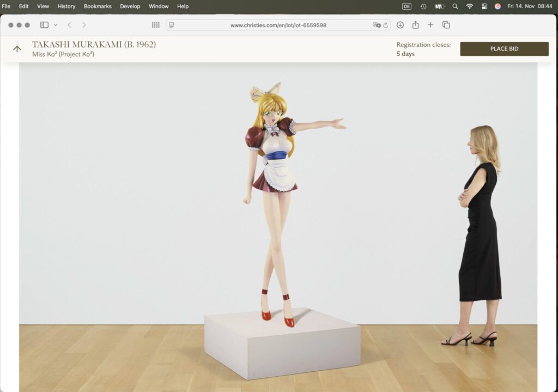Click the Place Bid button
This screenshot has height=392, width=558.
coord(504,49)
